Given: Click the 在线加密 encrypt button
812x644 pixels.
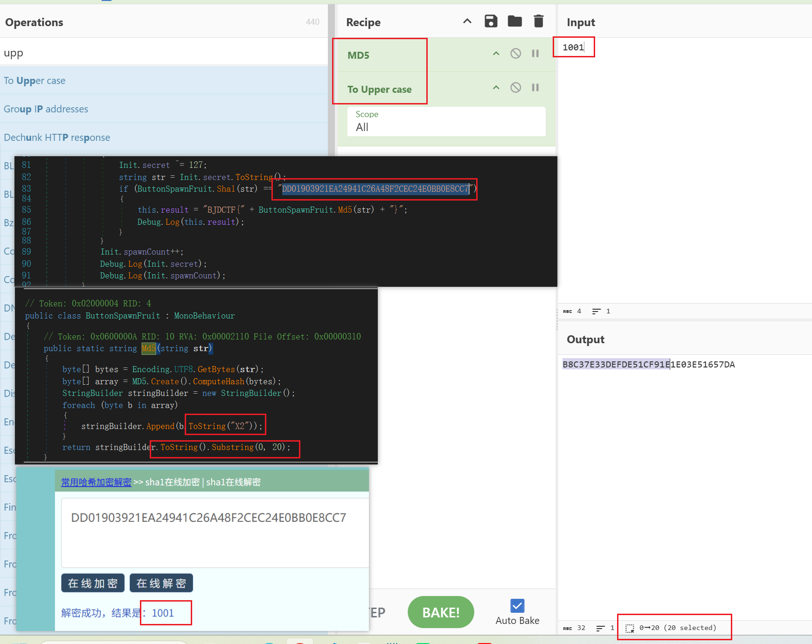Looking at the screenshot, I should (93, 583).
